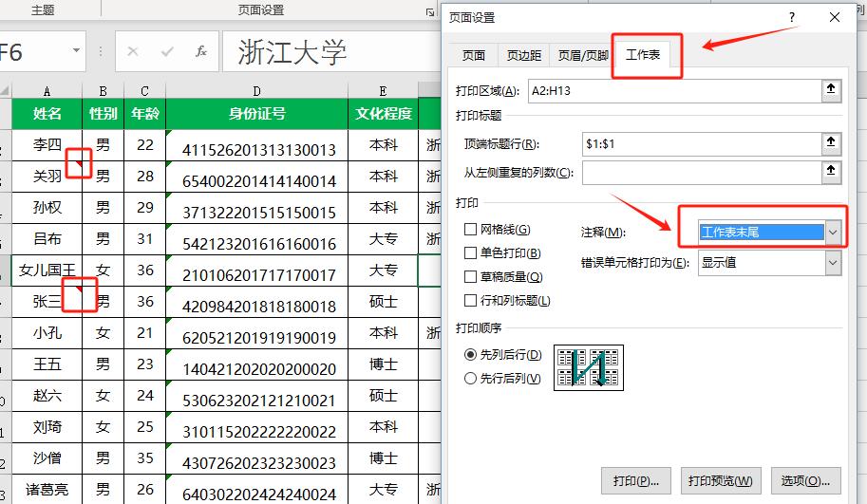Click the print order preview diagram
The height and width of the screenshot is (504, 867).
[x=589, y=367]
